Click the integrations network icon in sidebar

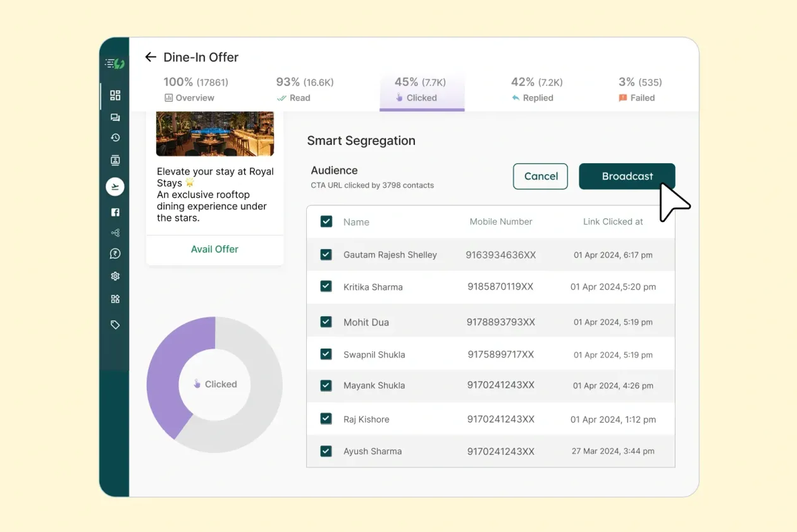(115, 232)
